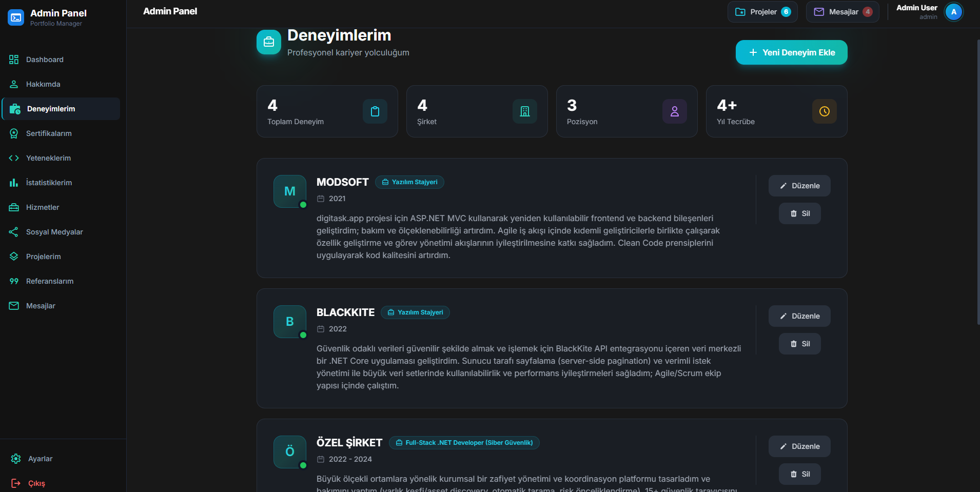
Task: Click clipboard icon on Toplam Deneyim card
Action: pos(375,111)
